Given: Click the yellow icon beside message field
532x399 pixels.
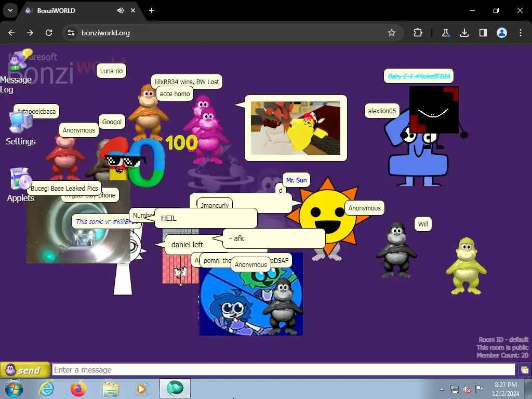Looking at the screenshot, I should [525, 370].
